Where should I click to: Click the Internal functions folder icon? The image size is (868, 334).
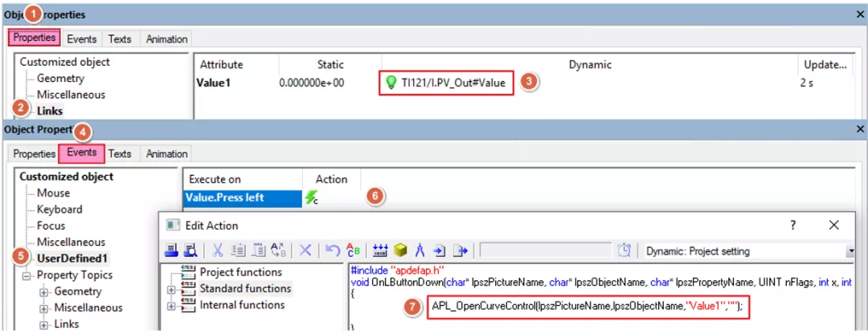(188, 304)
